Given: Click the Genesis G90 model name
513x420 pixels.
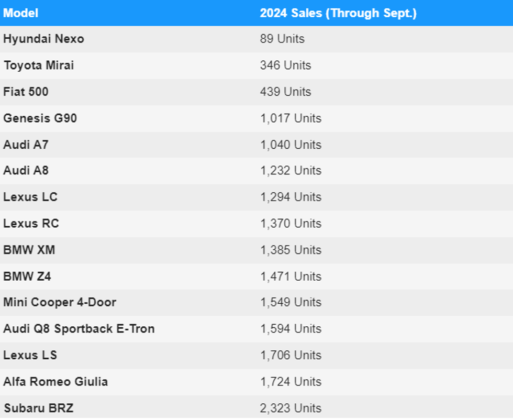Looking at the screenshot, I should click(x=40, y=118).
